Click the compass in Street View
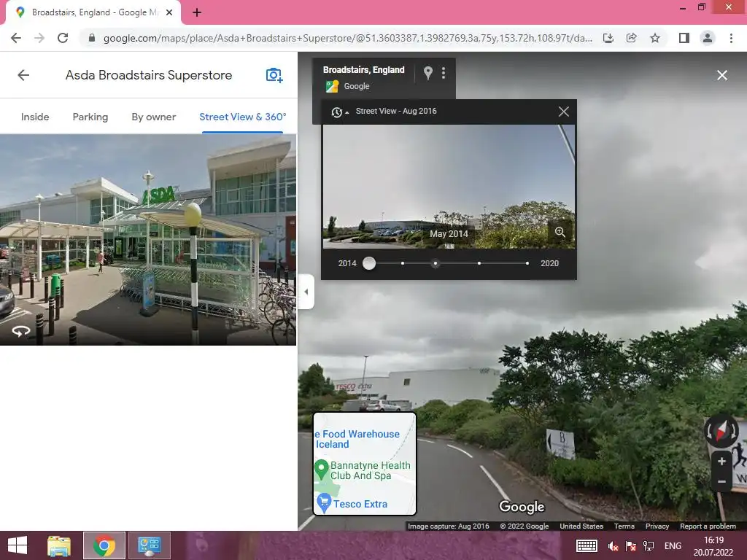The height and width of the screenshot is (560, 747). 721,431
